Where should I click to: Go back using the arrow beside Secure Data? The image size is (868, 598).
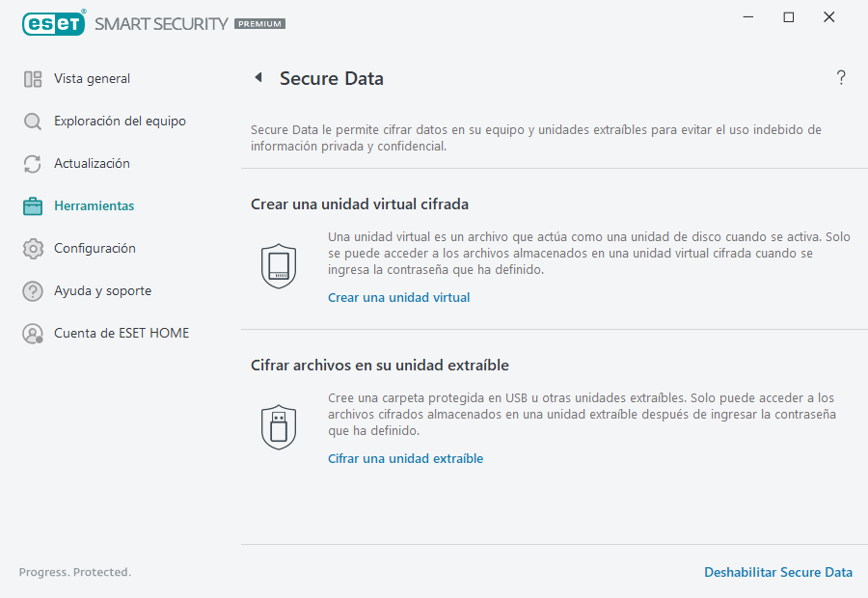tap(258, 77)
